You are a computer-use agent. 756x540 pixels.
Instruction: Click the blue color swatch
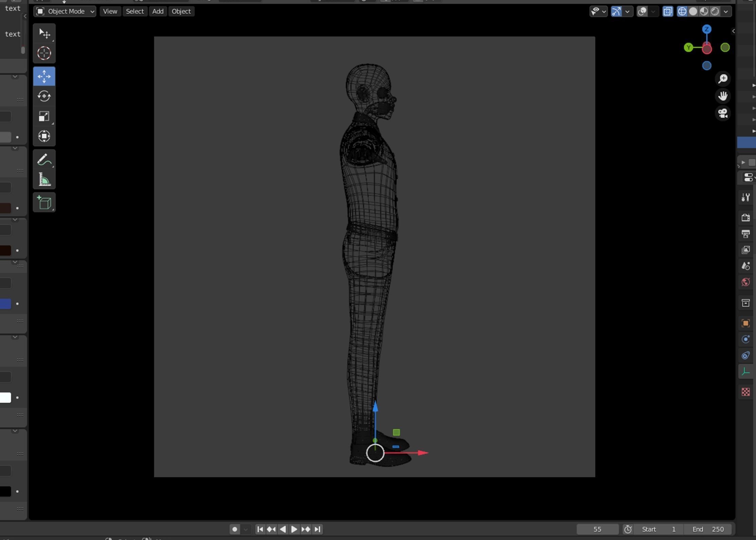point(5,304)
